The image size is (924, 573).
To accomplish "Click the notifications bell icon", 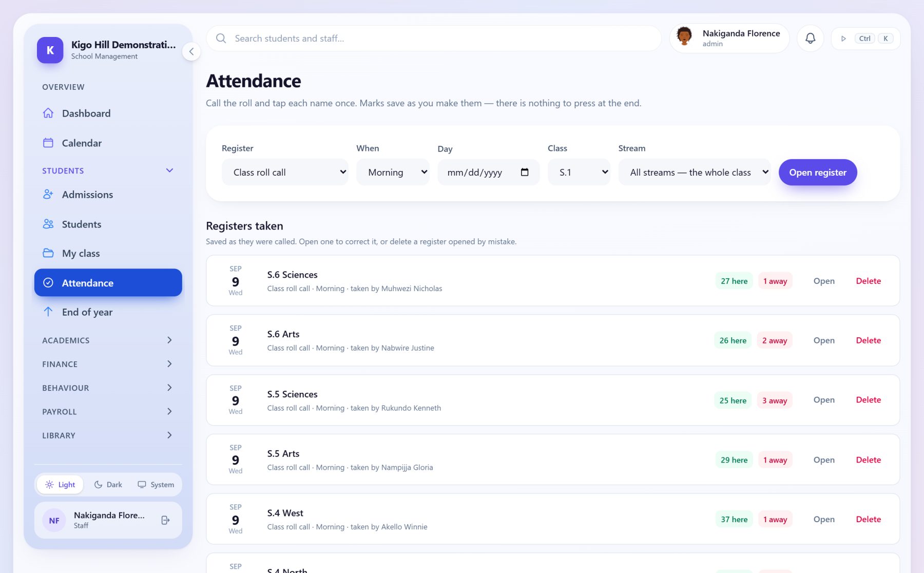I will (810, 39).
